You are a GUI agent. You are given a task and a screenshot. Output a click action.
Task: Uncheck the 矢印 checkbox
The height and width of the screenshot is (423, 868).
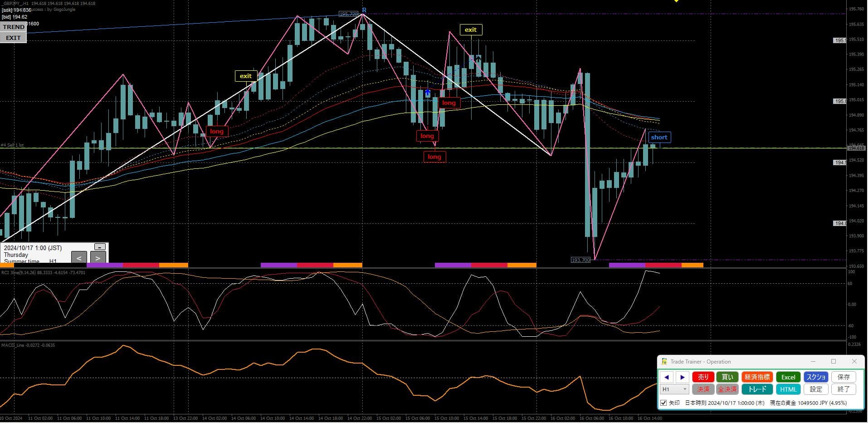pyautogui.click(x=663, y=403)
